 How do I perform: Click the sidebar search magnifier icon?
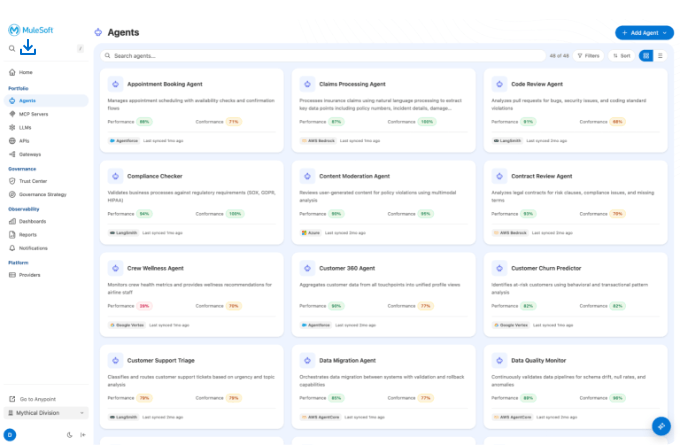pos(12,48)
